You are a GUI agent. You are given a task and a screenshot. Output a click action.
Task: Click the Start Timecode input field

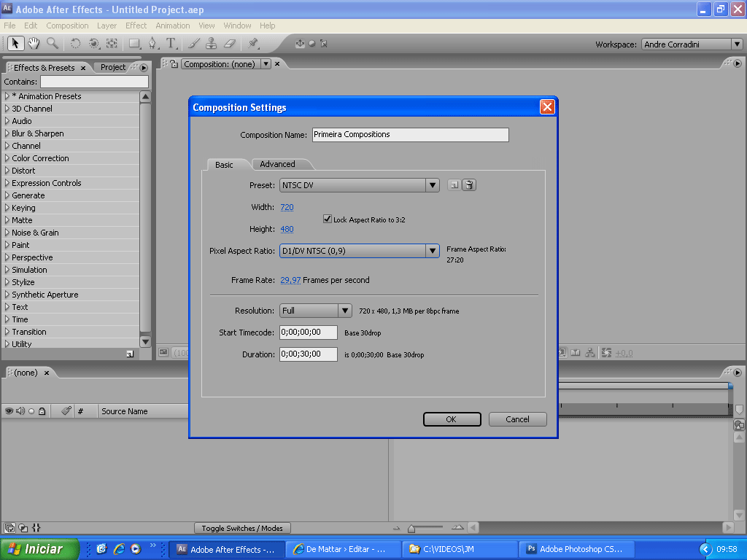(x=309, y=332)
